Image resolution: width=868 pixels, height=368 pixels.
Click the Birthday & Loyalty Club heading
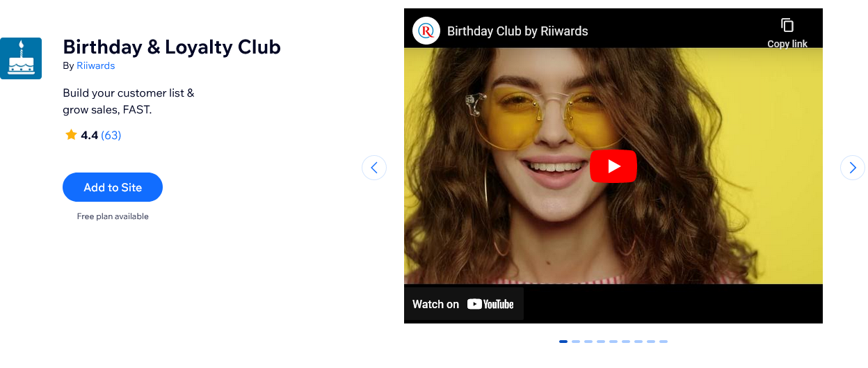[x=172, y=47]
